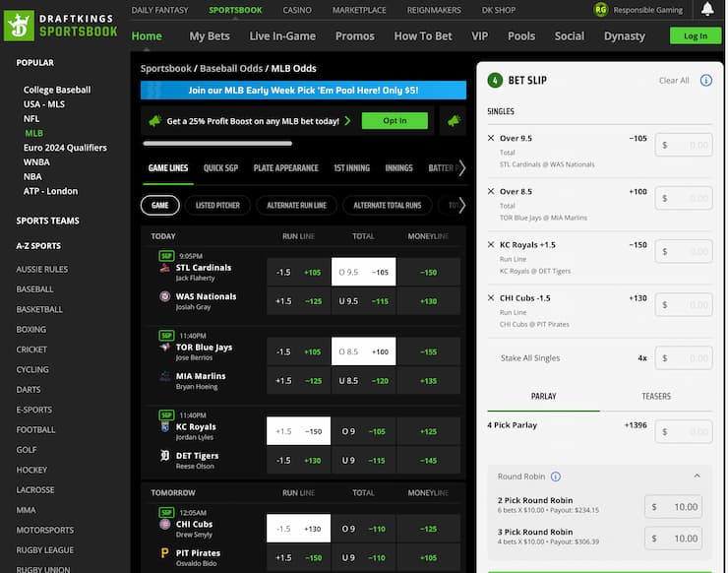Remove CHI Cubs -1.5 bet from slip
The image size is (728, 573).
491,297
